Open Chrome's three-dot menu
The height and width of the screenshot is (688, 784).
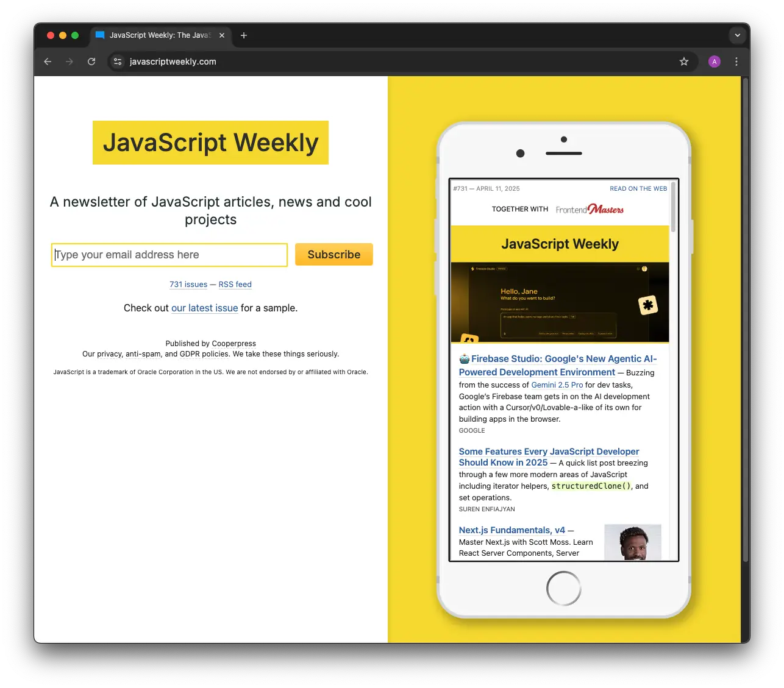(x=736, y=62)
